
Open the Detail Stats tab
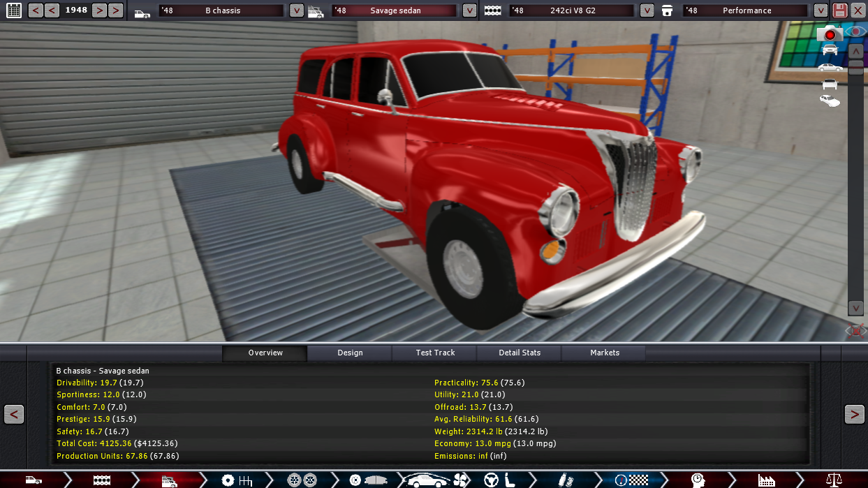520,353
